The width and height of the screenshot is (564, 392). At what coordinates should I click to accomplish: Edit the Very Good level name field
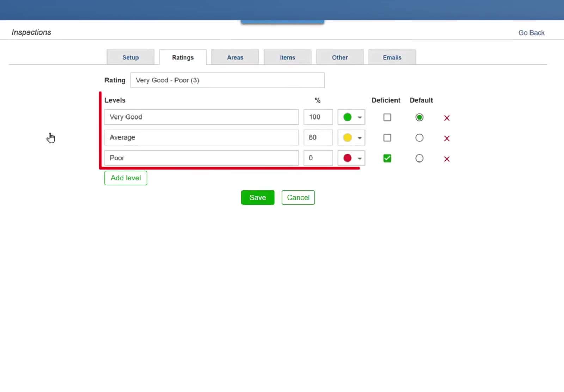[x=201, y=117]
